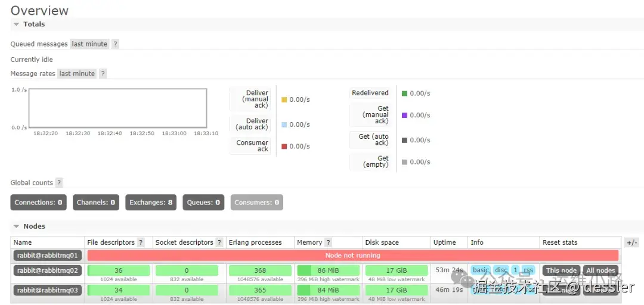Click the Get (empty) legend label
Screen dimensions: 644x305
[370, 161]
